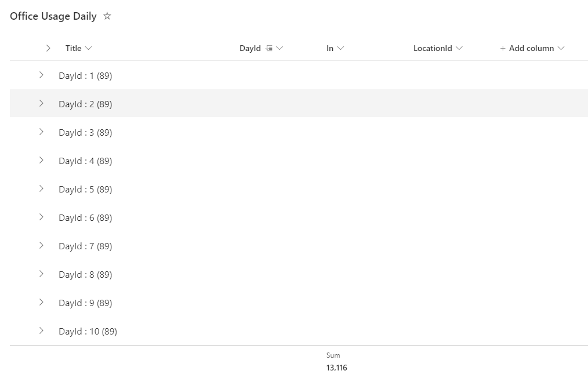Image resolution: width=588 pixels, height=378 pixels.
Task: Expand the DayId : 4 group
Action: point(41,160)
